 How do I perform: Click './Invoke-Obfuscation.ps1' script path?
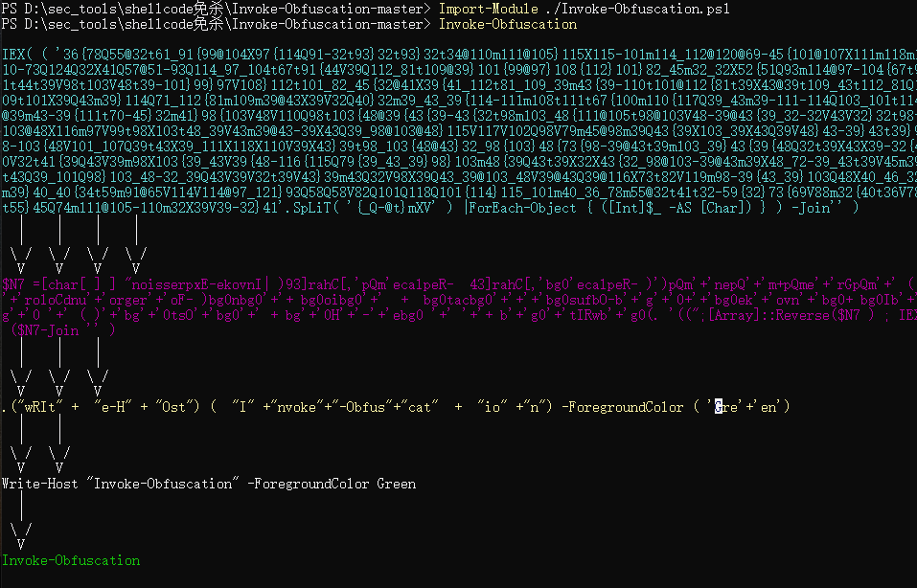click(x=638, y=9)
